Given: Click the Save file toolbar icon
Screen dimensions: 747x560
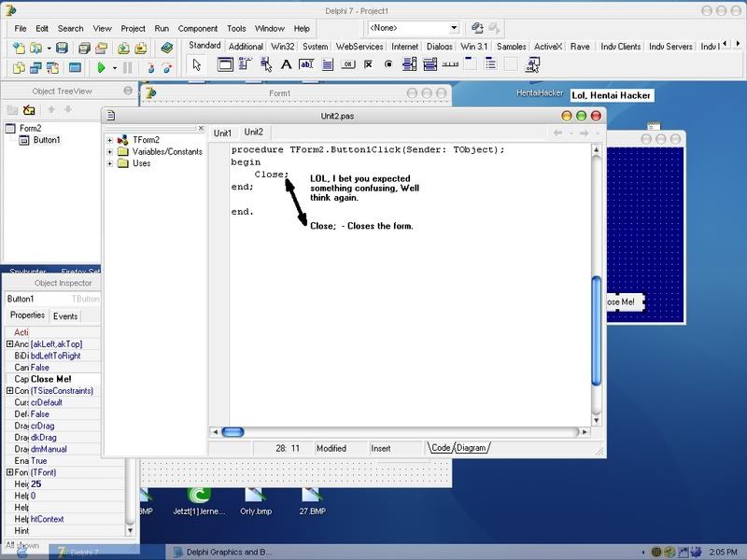Looking at the screenshot, I should 62,48.
